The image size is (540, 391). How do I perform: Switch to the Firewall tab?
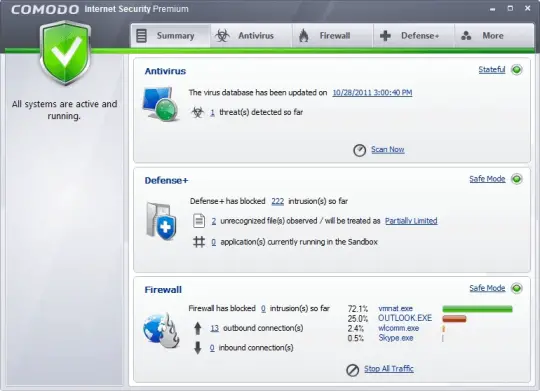[333, 35]
